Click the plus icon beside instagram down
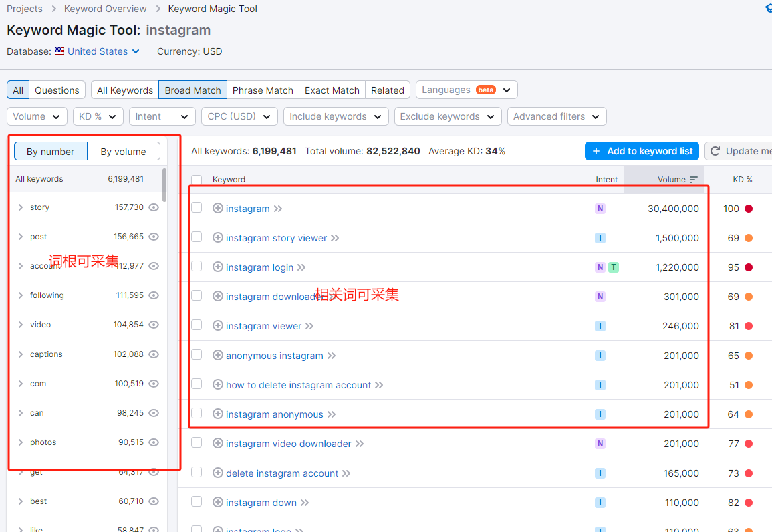The height and width of the screenshot is (532, 772). tap(218, 503)
